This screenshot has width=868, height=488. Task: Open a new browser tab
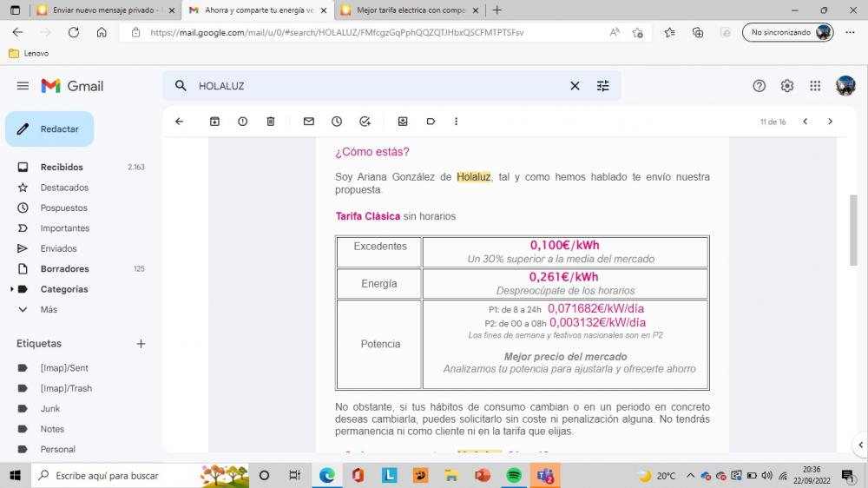497,10
